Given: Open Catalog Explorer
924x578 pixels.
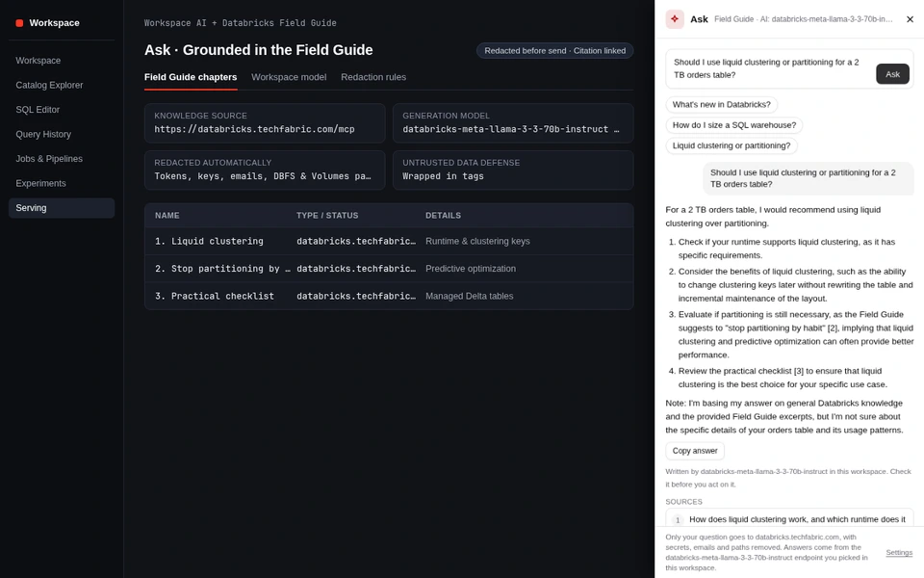Looking at the screenshot, I should [62, 85].
